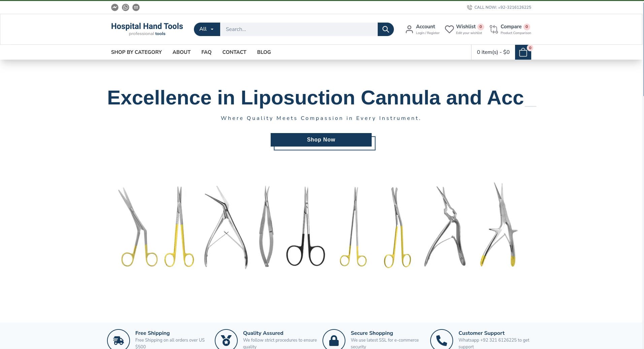Open the All category search dropdown
644x349 pixels.
(x=207, y=29)
